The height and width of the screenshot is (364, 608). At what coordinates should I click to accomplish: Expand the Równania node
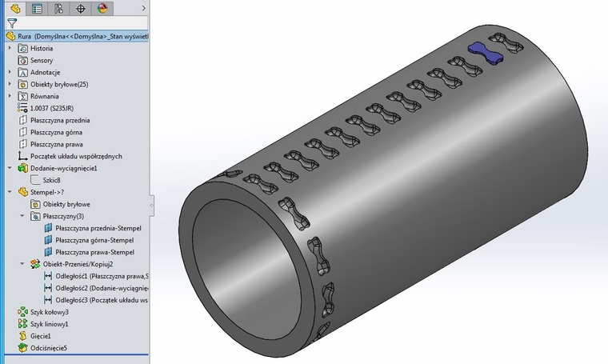pyautogui.click(x=10, y=96)
